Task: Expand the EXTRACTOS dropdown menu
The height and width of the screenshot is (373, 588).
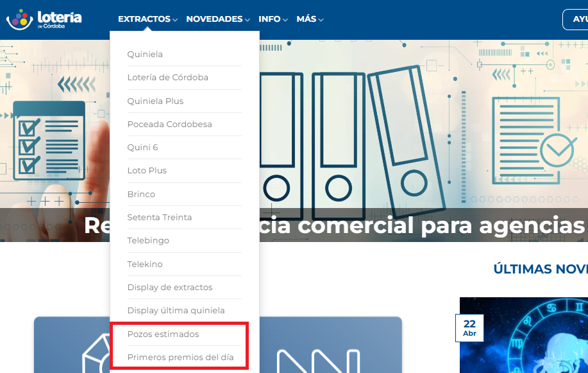Action: click(147, 19)
